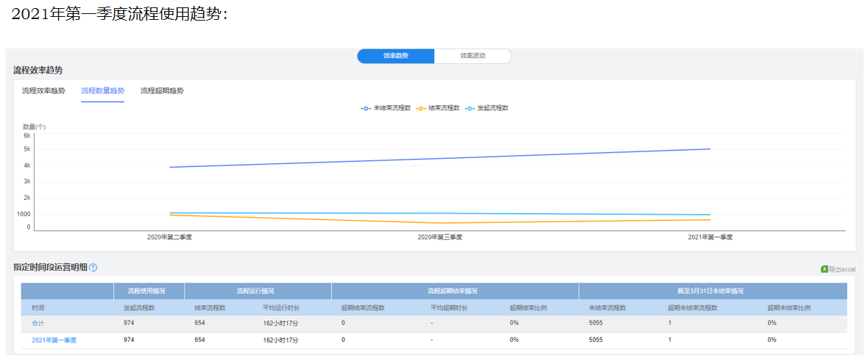Screen dimensions: 868x364
Task: Open the 流程效率趋势 tab
Action: 43,90
